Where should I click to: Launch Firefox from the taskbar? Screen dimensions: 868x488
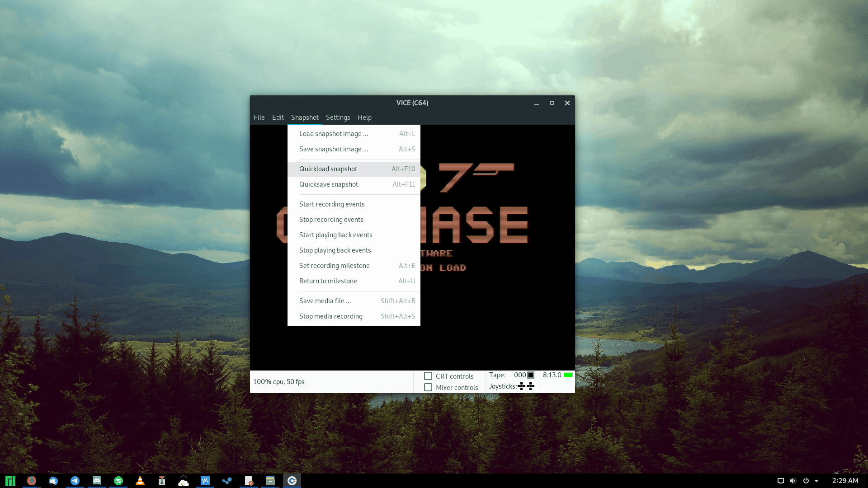tap(32, 481)
